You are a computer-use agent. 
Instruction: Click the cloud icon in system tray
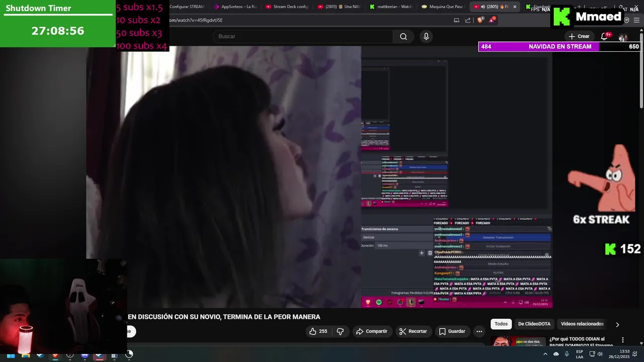click(556, 354)
